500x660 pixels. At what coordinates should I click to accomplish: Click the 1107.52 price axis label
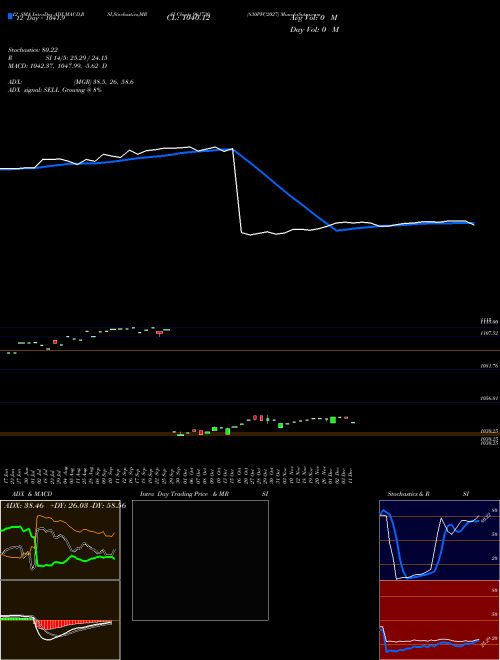[489, 333]
